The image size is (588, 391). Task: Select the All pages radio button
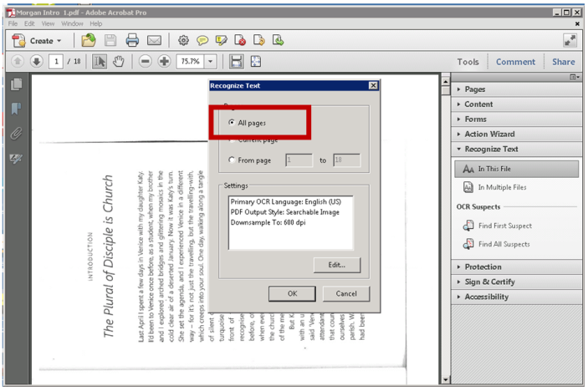click(x=232, y=123)
